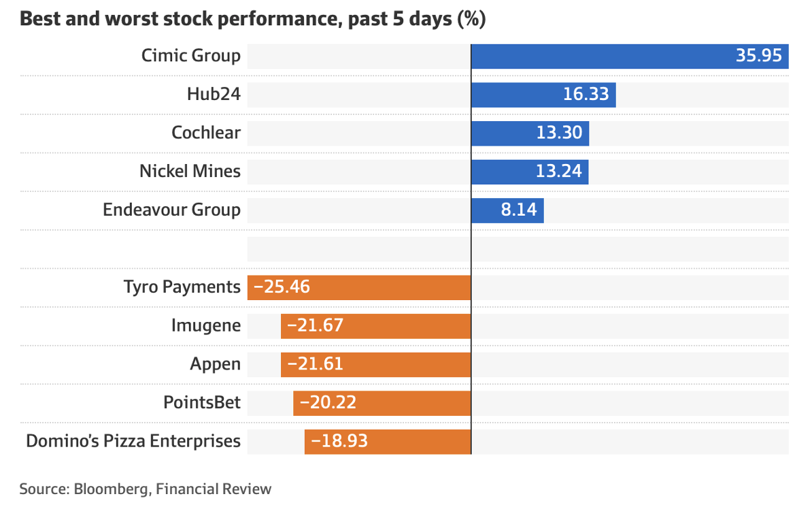Image resolution: width=812 pixels, height=505 pixels.
Task: Select the Appen −21.61 bar
Action: coord(375,364)
